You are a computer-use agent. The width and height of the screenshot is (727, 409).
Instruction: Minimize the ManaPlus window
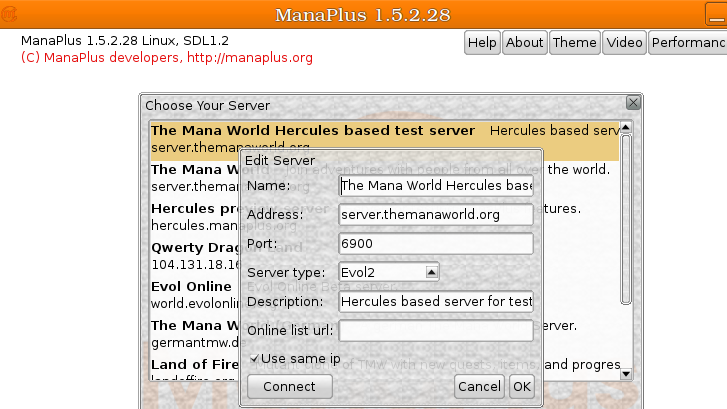716,14
